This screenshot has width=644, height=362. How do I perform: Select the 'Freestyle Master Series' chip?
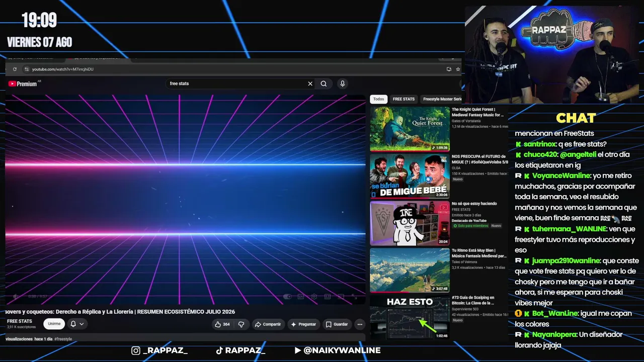pos(441,99)
